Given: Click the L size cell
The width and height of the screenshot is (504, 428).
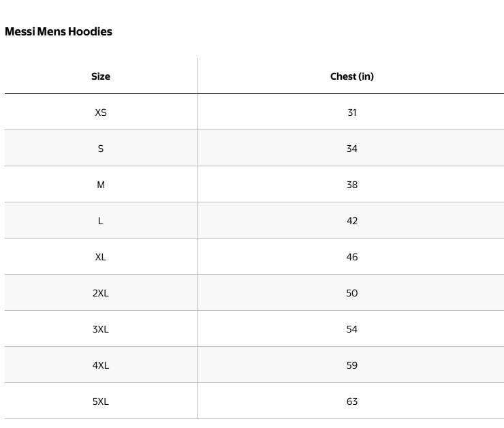Looking at the screenshot, I should coord(101,221).
